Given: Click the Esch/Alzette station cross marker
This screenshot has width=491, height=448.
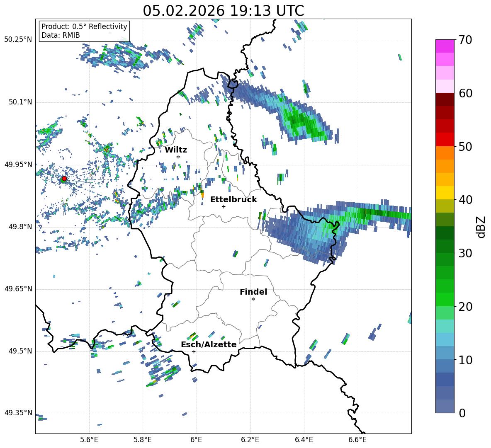Looking at the screenshot, I should [x=194, y=351].
